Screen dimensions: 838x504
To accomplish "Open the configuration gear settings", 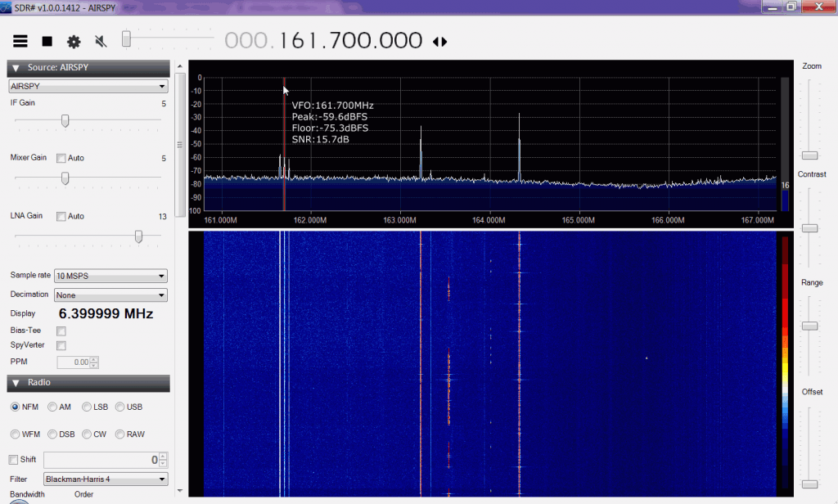I will [x=73, y=39].
